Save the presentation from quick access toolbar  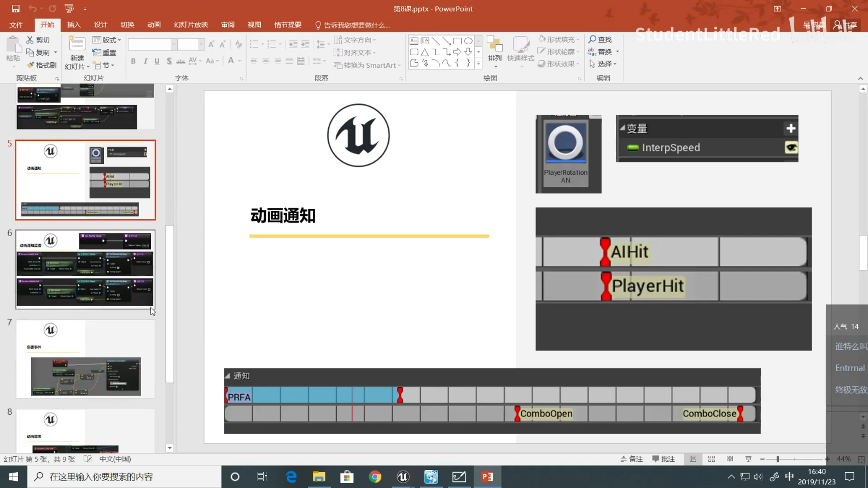(15, 9)
